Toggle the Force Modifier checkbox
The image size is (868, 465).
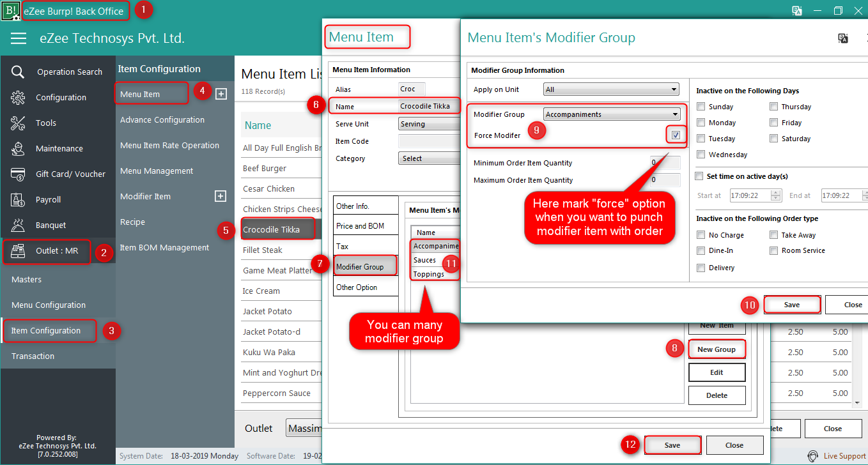click(x=676, y=135)
